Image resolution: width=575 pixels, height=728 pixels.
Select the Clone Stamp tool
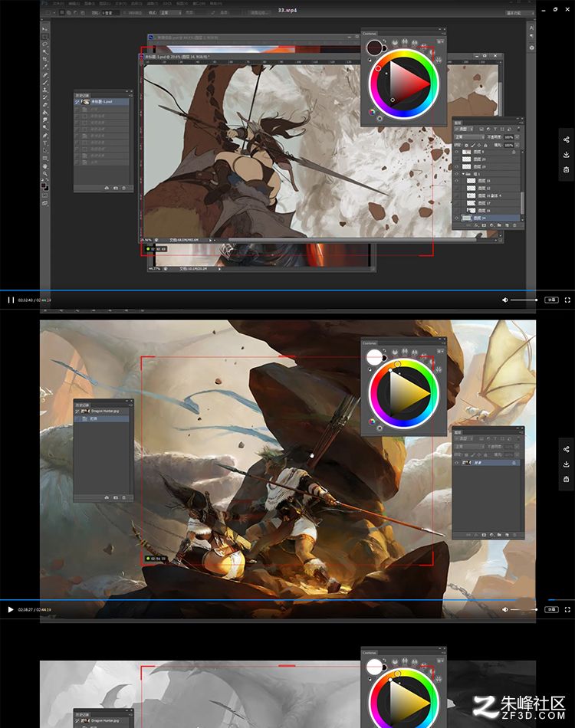(44, 89)
